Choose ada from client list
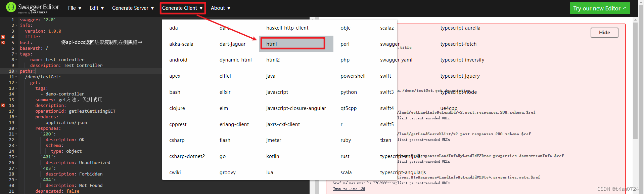 click(x=174, y=28)
